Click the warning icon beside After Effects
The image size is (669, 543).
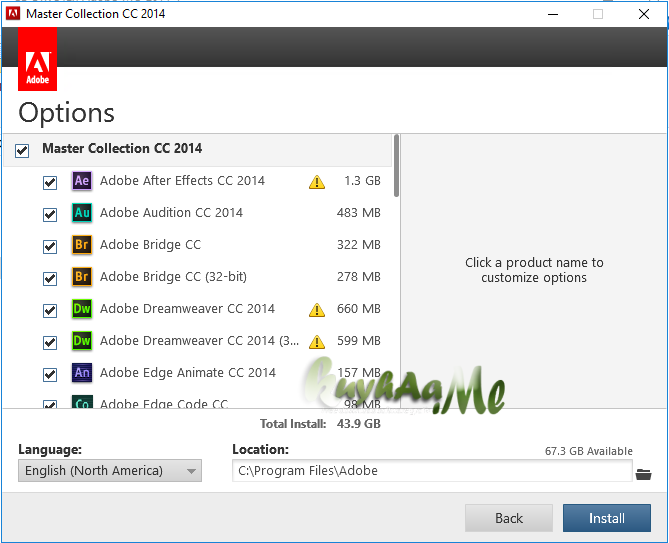tap(317, 182)
